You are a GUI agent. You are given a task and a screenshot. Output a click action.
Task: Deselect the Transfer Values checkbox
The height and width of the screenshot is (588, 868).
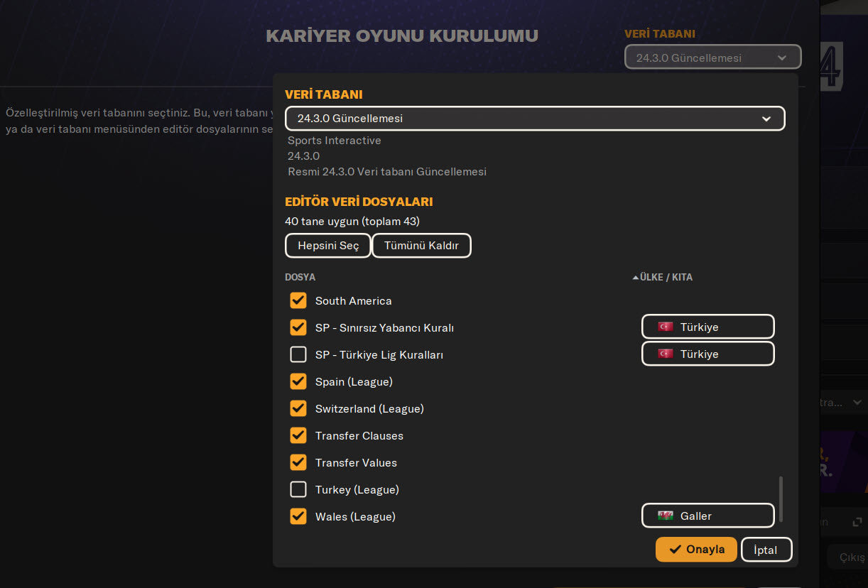pos(298,462)
